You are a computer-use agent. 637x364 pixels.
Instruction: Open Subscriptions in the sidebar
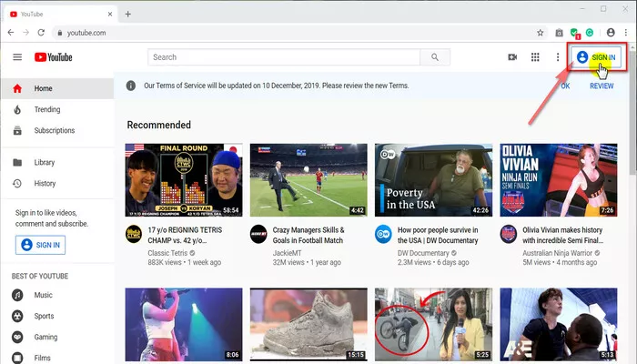point(57,131)
